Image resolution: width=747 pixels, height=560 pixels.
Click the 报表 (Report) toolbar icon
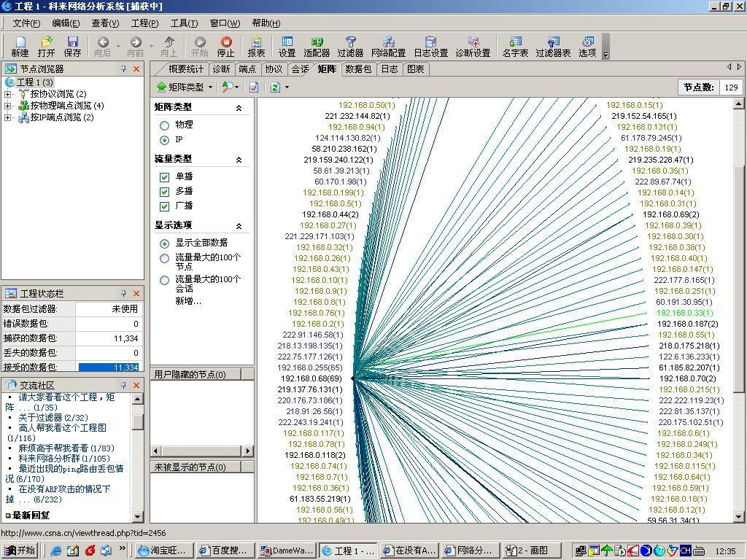coord(256,46)
